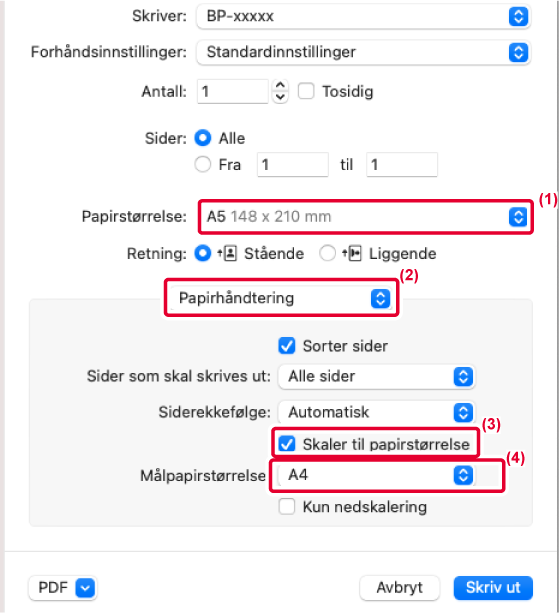Click the Skriv ut button
Viewport: 559px width, 613px height.
tap(493, 588)
